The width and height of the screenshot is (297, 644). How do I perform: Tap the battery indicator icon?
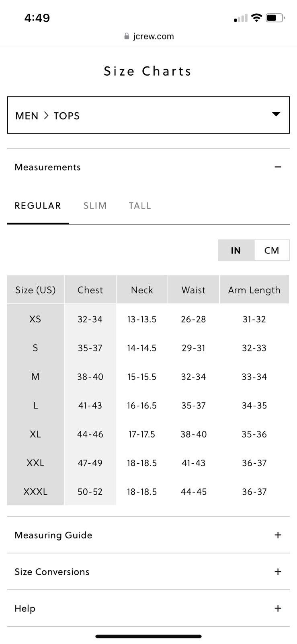pos(275,18)
